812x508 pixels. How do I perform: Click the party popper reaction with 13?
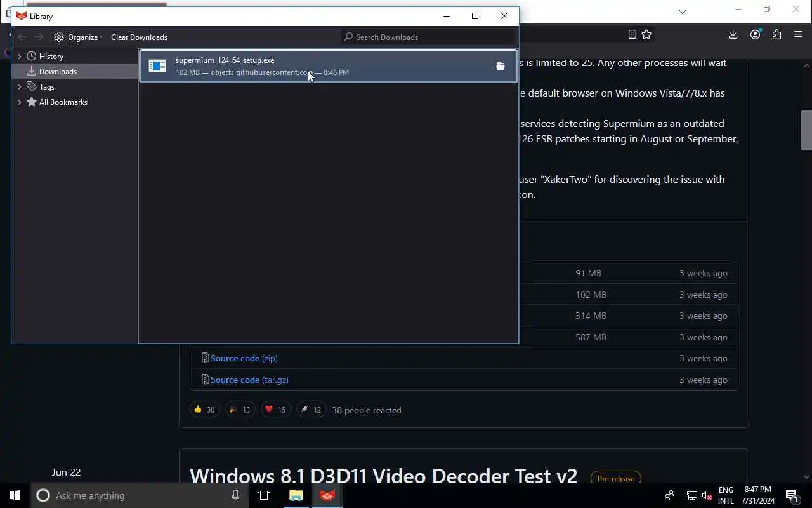click(x=240, y=410)
